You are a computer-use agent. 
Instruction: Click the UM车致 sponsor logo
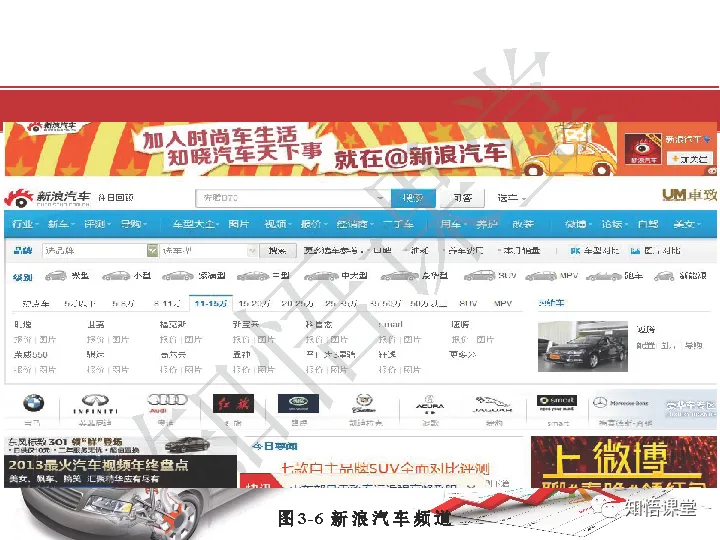coord(689,195)
